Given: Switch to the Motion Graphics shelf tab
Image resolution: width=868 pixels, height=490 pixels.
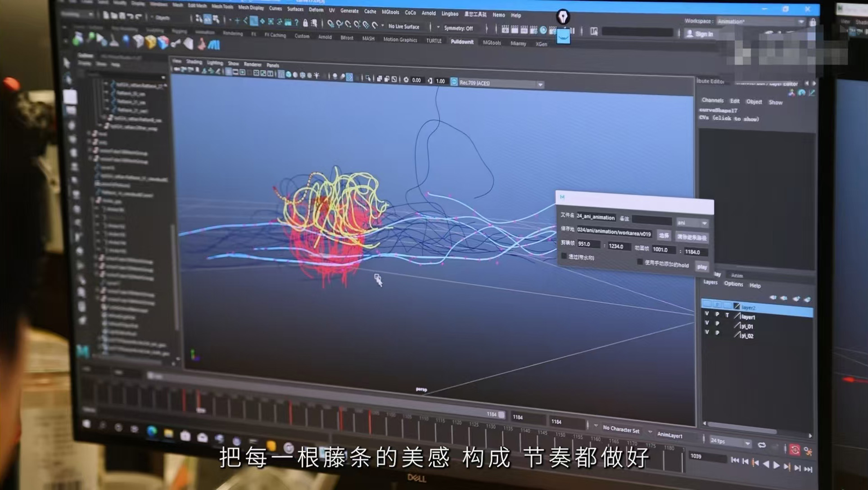Looking at the screenshot, I should click(400, 40).
